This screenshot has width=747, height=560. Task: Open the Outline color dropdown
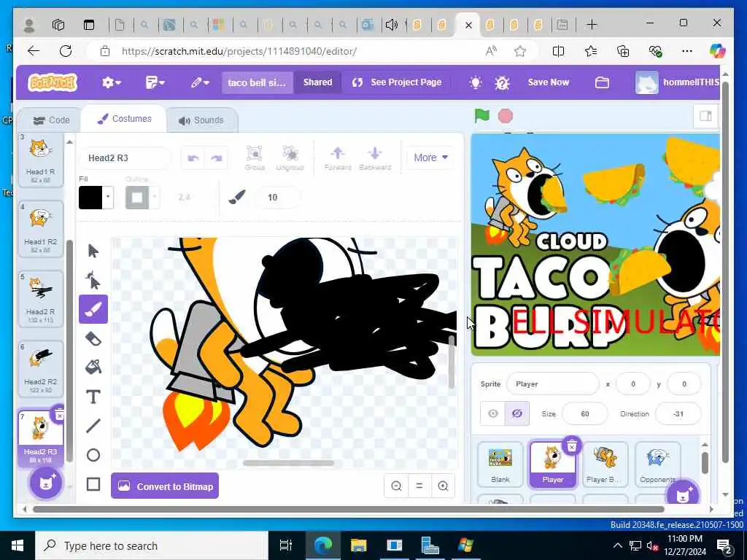coord(155,197)
